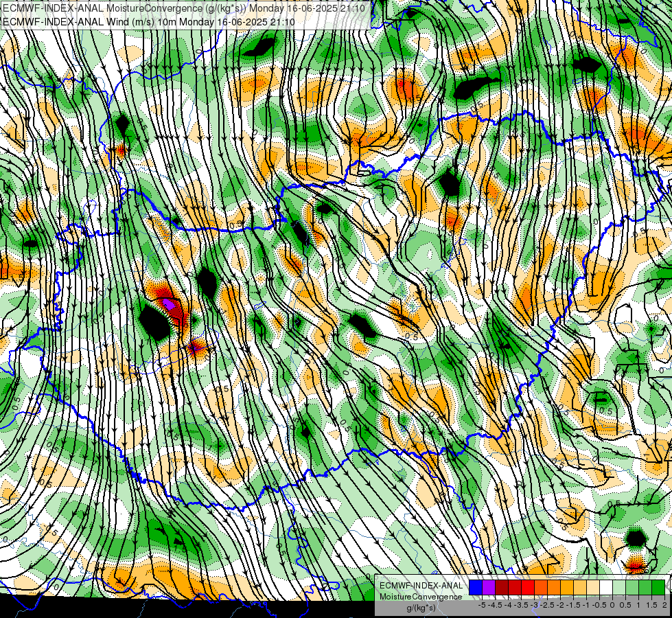Click the '-5' tick label on scale
The height and width of the screenshot is (618, 672).
coord(482,605)
